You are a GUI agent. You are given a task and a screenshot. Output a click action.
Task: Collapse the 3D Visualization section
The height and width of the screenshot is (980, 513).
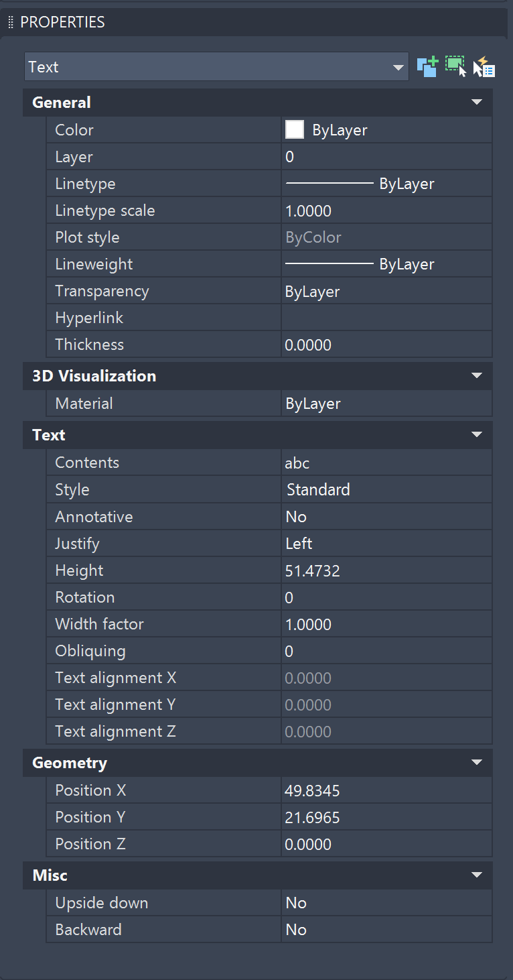click(x=476, y=376)
